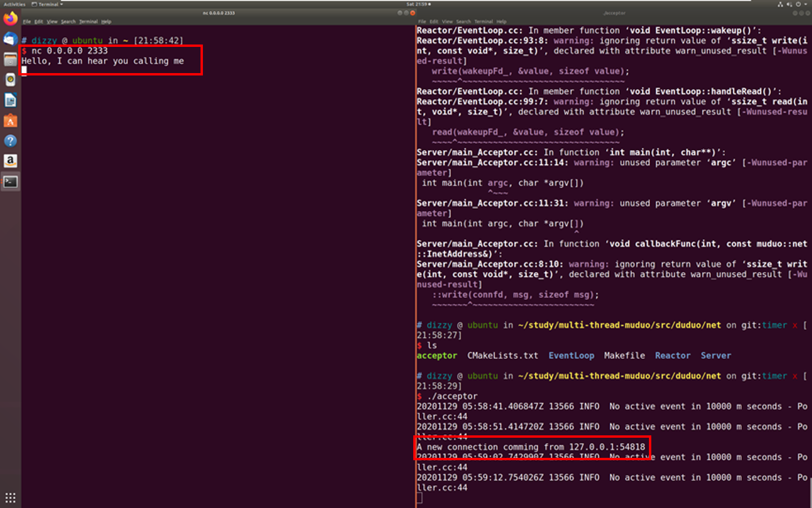Select the Terminal icon in dock

click(x=10, y=182)
